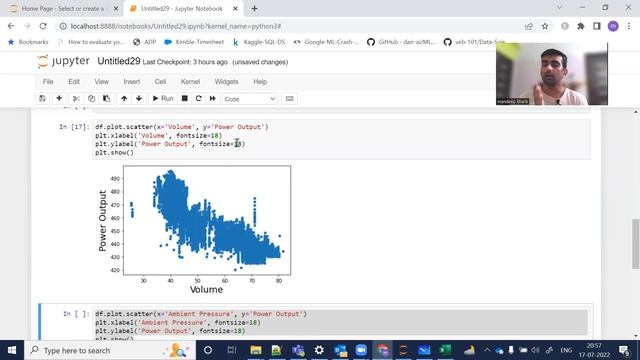Click the Ambient Pressure code cell

(341, 324)
